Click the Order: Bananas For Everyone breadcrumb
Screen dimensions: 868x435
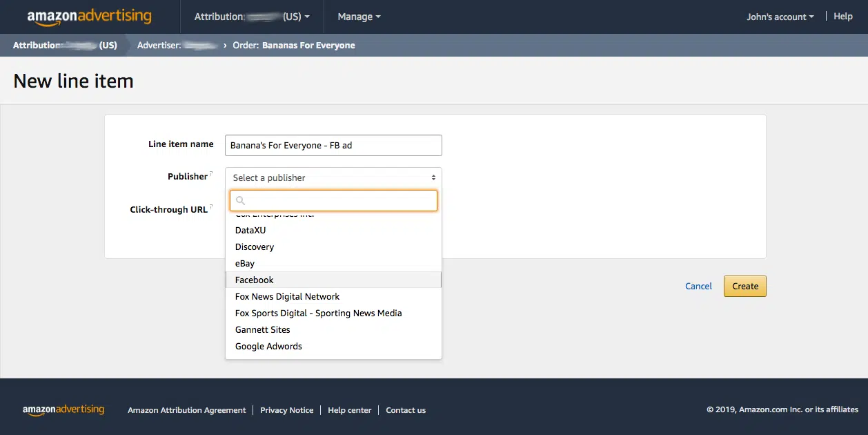(294, 46)
